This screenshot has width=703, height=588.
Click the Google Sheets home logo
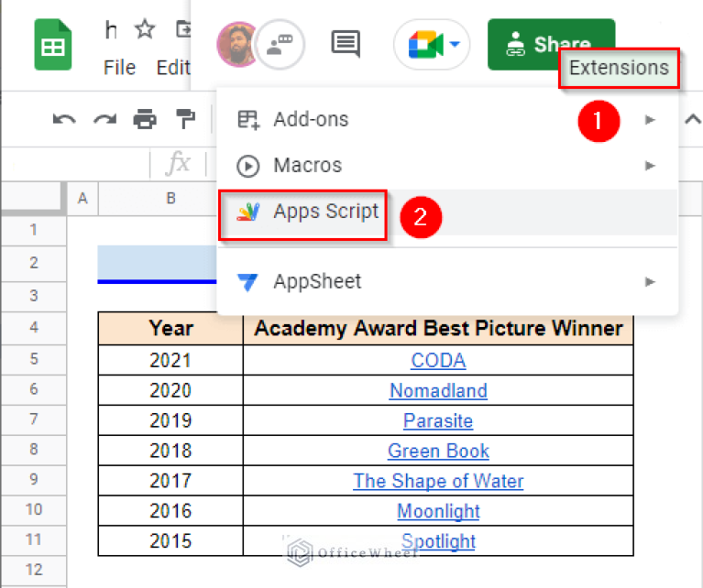click(53, 45)
